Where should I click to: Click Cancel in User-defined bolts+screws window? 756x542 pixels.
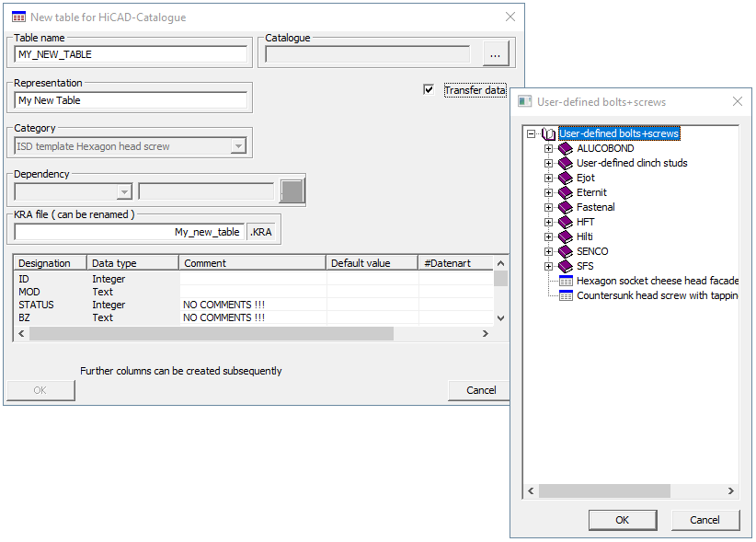[x=704, y=520]
